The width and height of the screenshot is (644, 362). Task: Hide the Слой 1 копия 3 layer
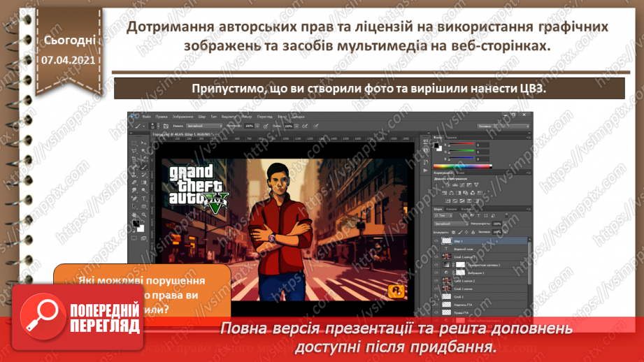pyautogui.click(x=436, y=257)
